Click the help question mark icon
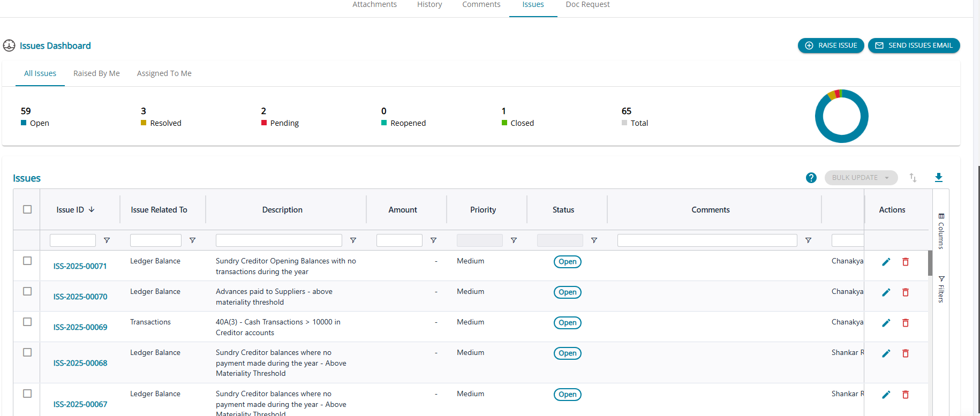The height and width of the screenshot is (416, 980). click(x=811, y=178)
